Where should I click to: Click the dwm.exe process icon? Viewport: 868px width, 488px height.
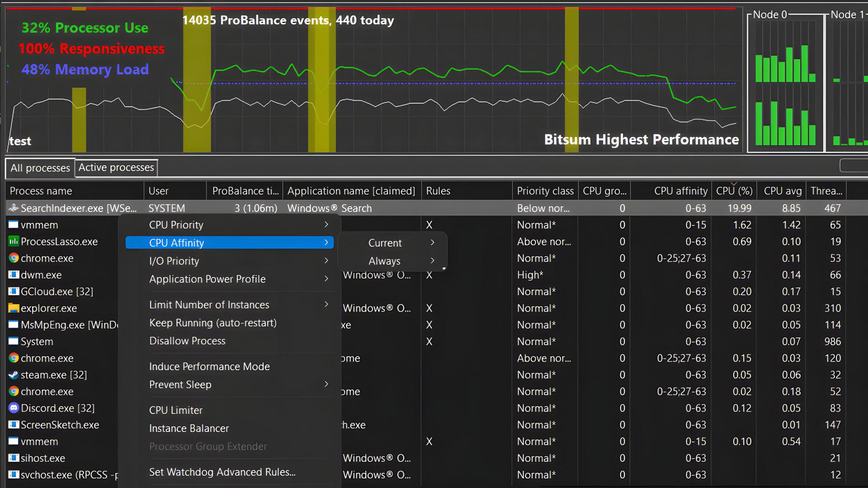(14, 275)
